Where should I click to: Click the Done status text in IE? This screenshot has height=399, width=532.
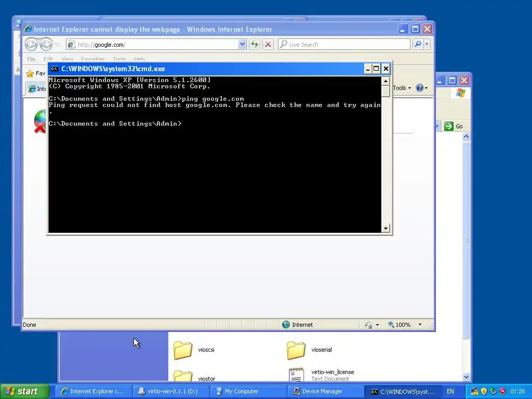tap(30, 325)
